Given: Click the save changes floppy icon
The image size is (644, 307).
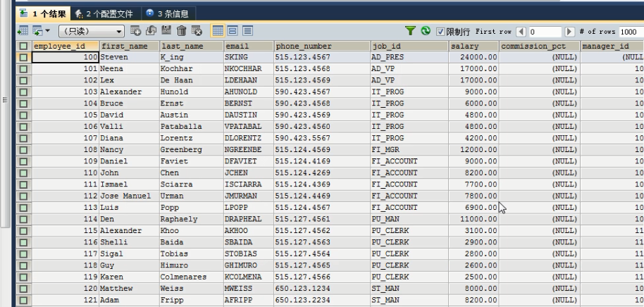Looking at the screenshot, I should (166, 31).
